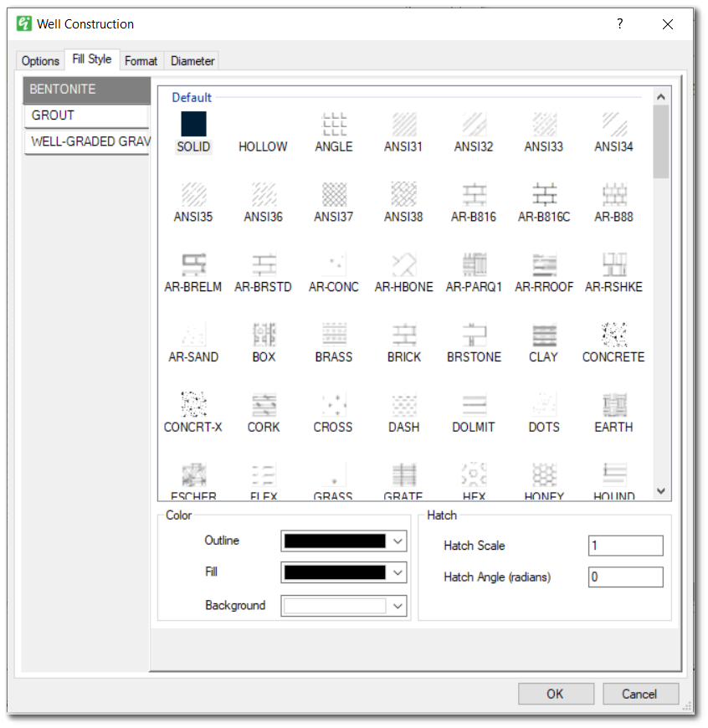Screen dimensions: 708x728
Task: Choose the DOLMIT hatch pattern
Action: [x=473, y=404]
